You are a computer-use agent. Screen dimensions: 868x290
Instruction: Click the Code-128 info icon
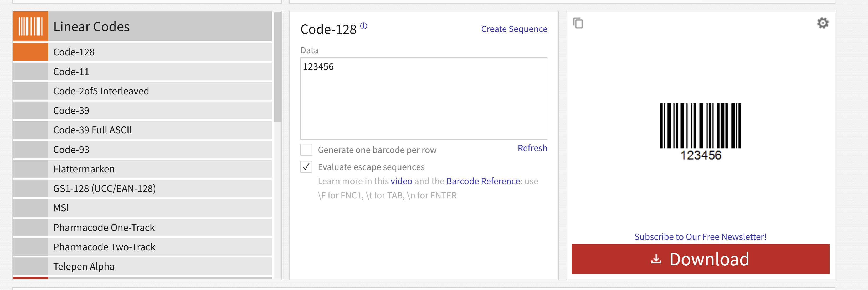pos(364,26)
